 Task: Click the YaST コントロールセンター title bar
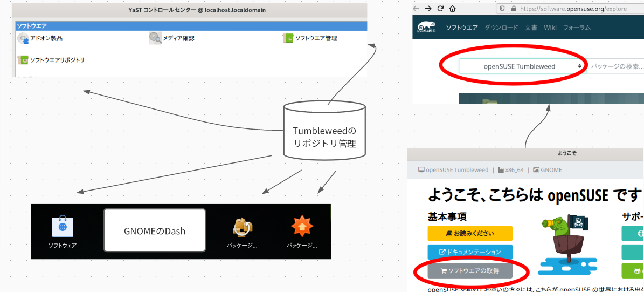click(x=190, y=10)
